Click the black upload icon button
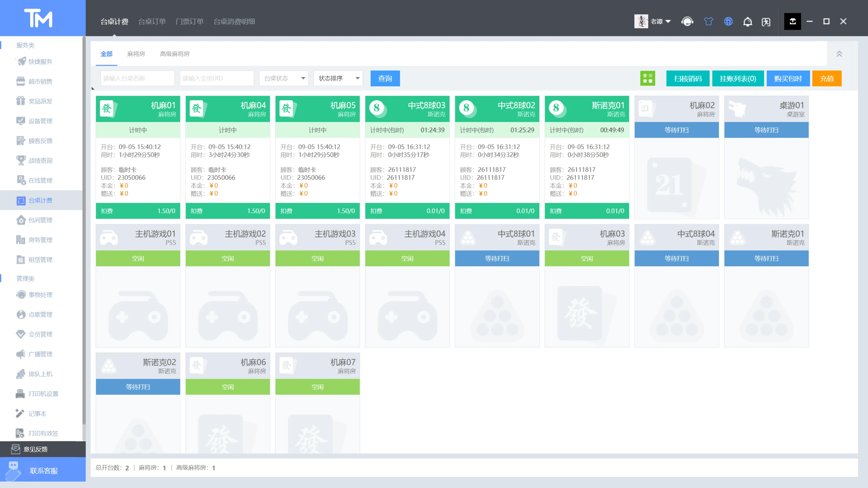868x488 pixels. point(792,22)
